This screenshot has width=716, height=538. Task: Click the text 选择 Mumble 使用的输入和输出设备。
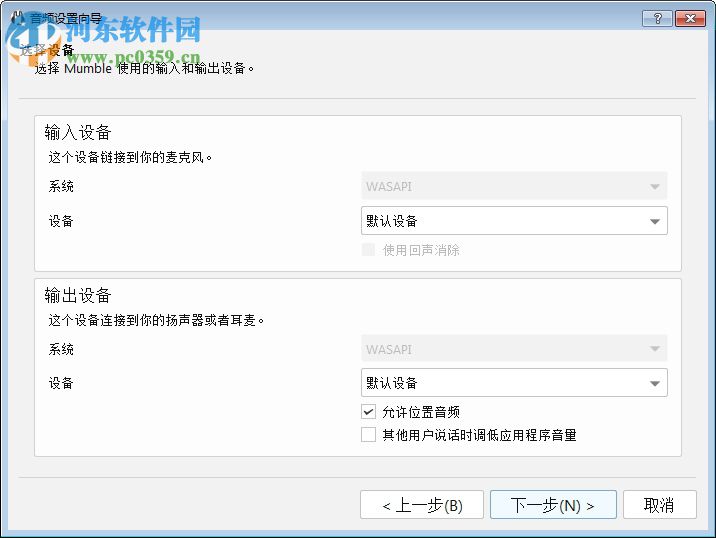(144, 69)
